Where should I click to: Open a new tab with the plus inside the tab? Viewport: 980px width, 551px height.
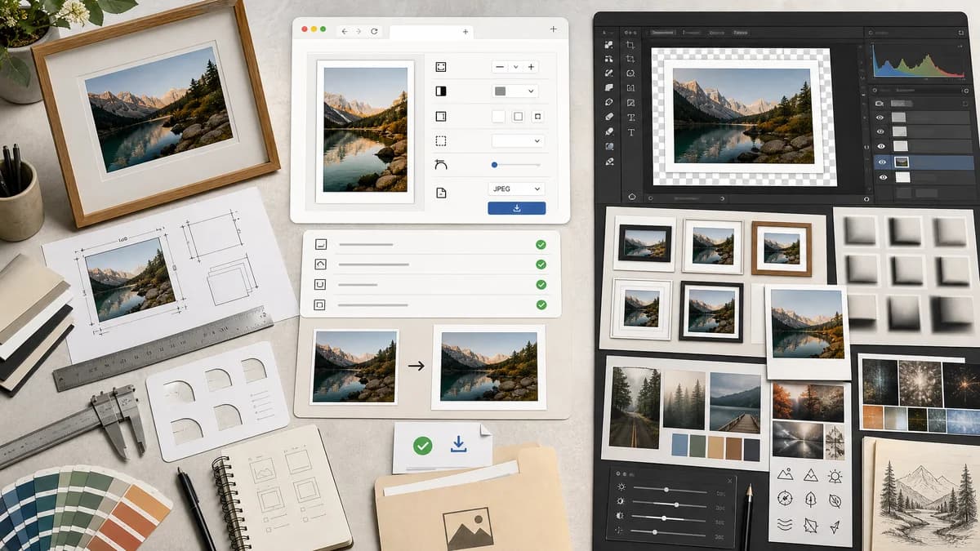(465, 32)
